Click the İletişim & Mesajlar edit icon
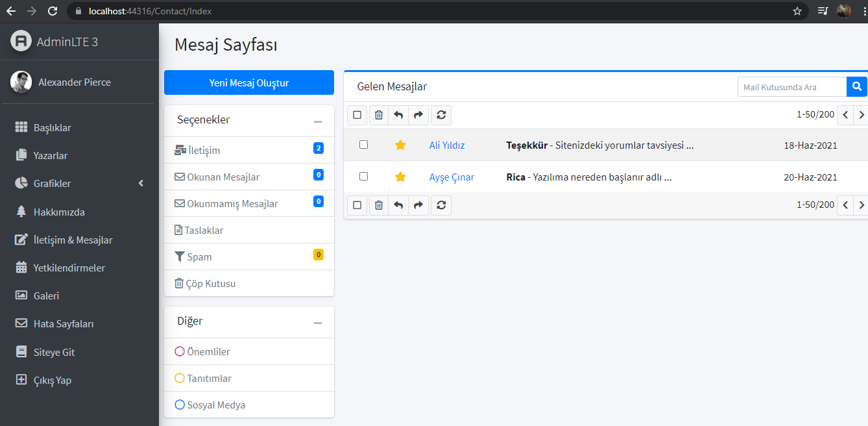This screenshot has height=426, width=868. [21, 240]
